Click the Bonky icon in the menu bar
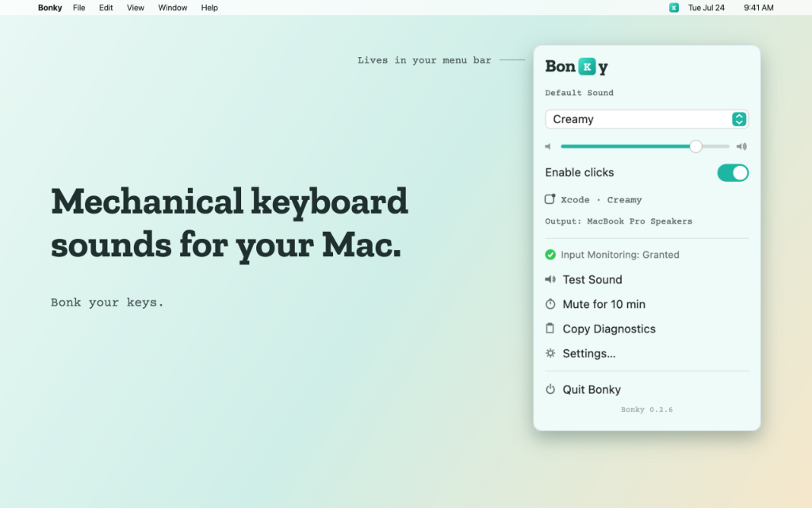 [x=674, y=8]
